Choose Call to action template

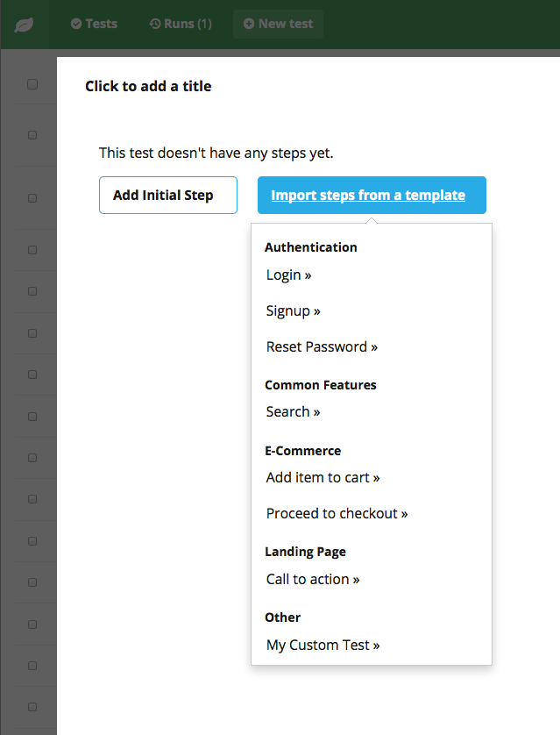[x=313, y=580]
